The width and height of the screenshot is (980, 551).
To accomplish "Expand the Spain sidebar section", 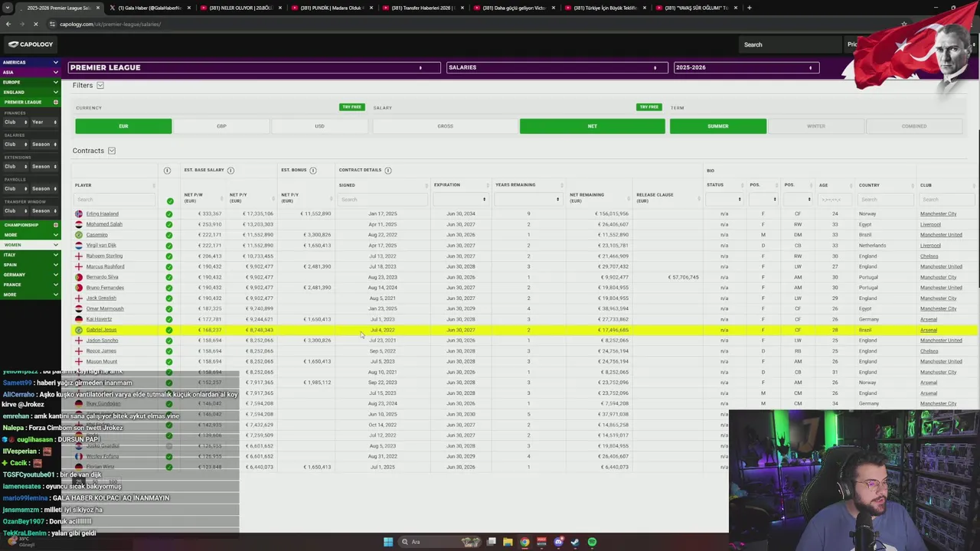I will [30, 265].
